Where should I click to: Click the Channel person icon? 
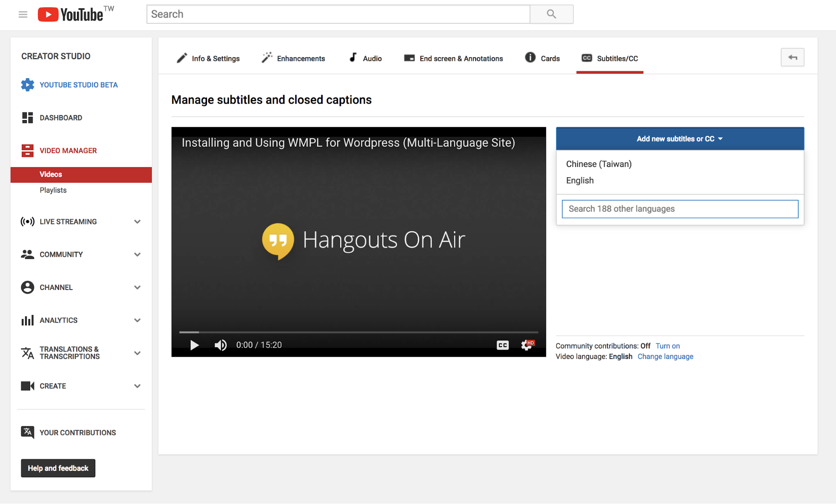pyautogui.click(x=28, y=287)
